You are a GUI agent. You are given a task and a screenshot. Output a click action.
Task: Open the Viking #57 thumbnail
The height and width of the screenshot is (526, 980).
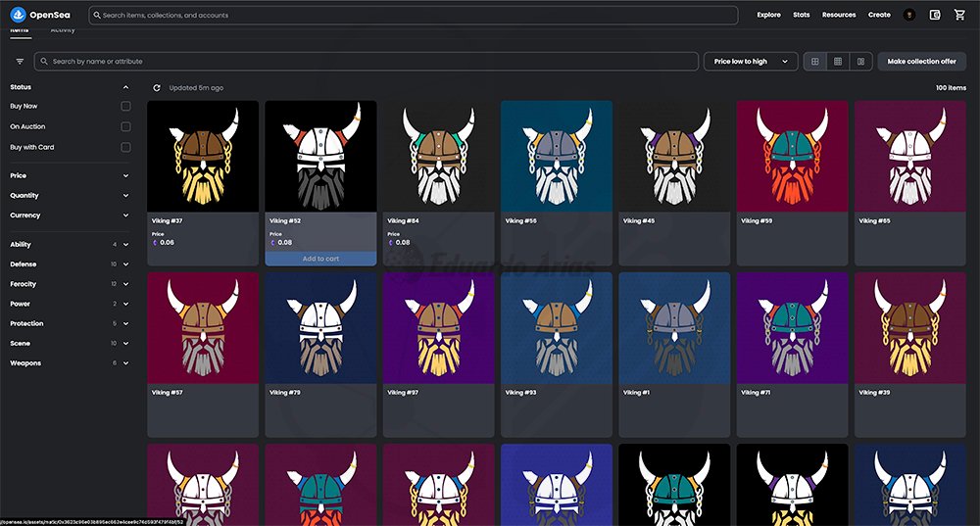click(x=203, y=328)
